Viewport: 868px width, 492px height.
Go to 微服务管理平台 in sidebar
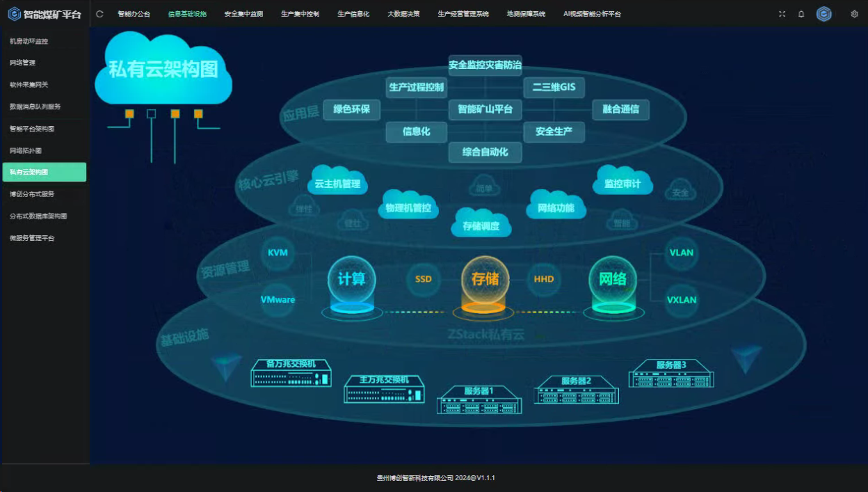[32, 238]
